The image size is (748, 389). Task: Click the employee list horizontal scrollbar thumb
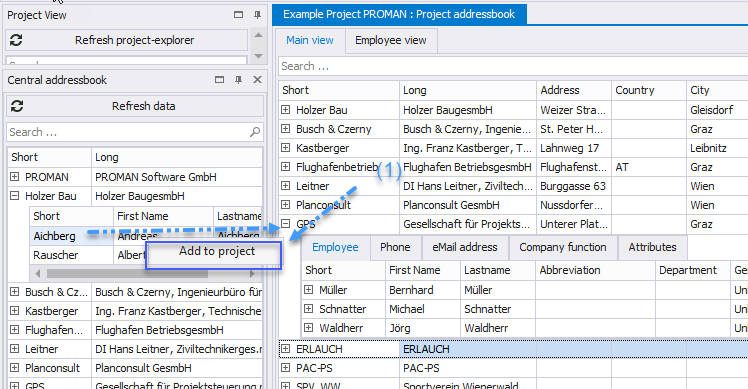point(127,273)
